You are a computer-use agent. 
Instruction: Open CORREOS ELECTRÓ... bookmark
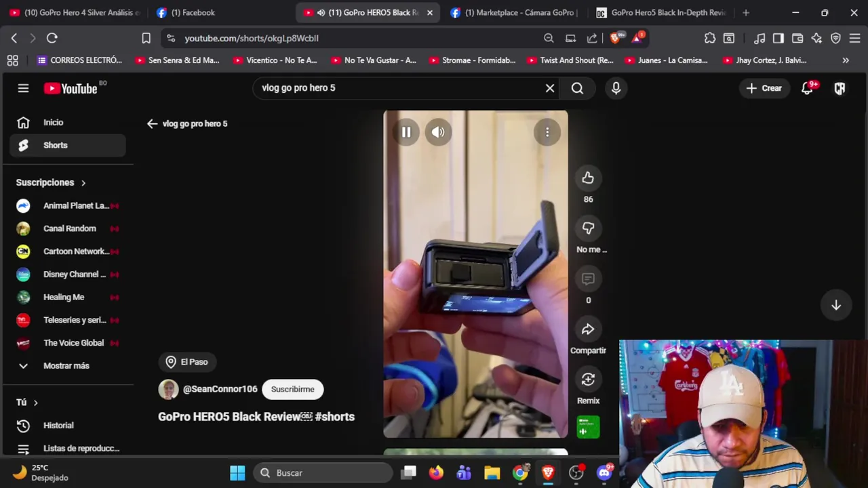tap(79, 60)
